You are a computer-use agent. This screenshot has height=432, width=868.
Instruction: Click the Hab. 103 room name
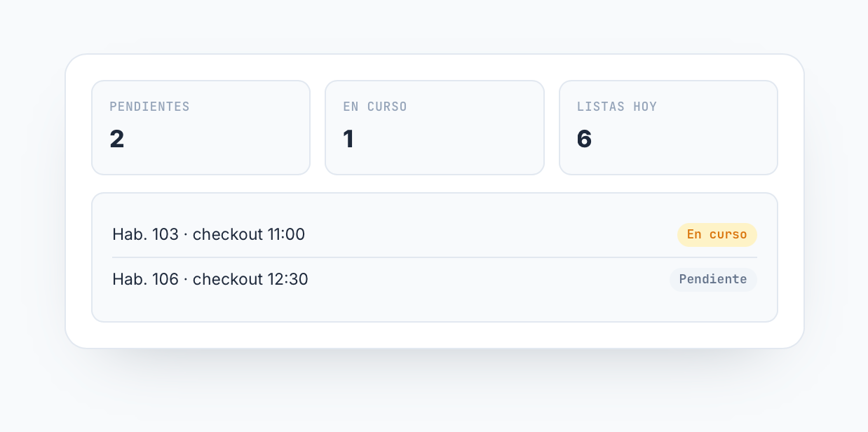pyautogui.click(x=145, y=234)
